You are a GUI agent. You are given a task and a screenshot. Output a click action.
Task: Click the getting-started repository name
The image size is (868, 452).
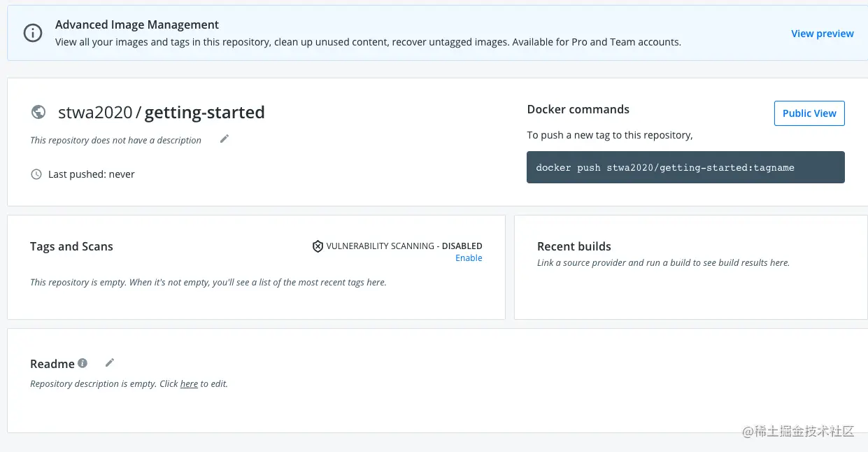[204, 113]
